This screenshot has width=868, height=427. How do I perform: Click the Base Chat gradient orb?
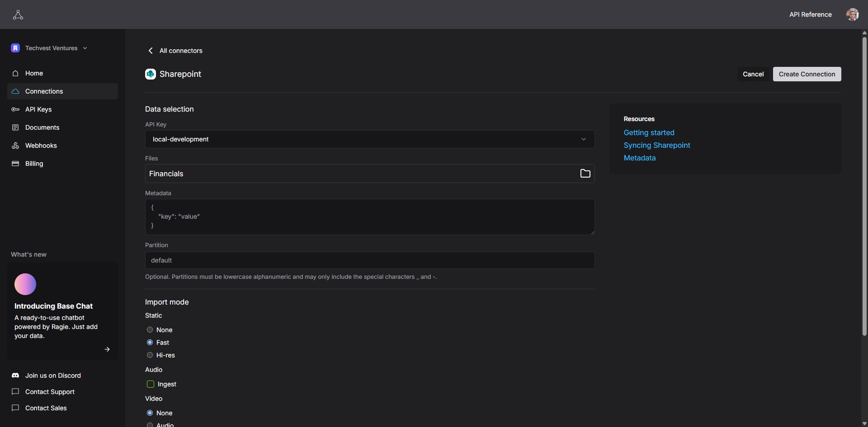pyautogui.click(x=25, y=284)
